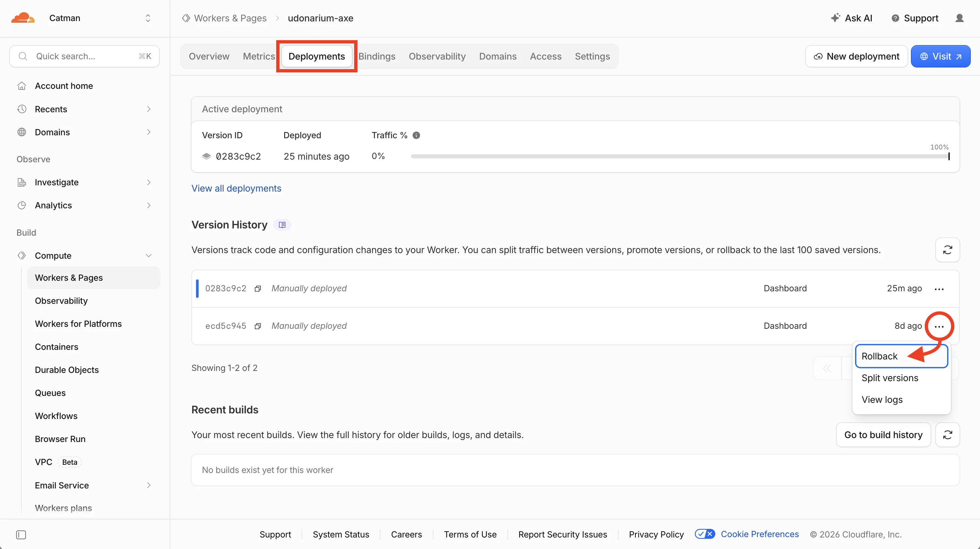Screen dimensions: 980x549
Task: Open Queues in sidebar
Action: pyautogui.click(x=50, y=393)
